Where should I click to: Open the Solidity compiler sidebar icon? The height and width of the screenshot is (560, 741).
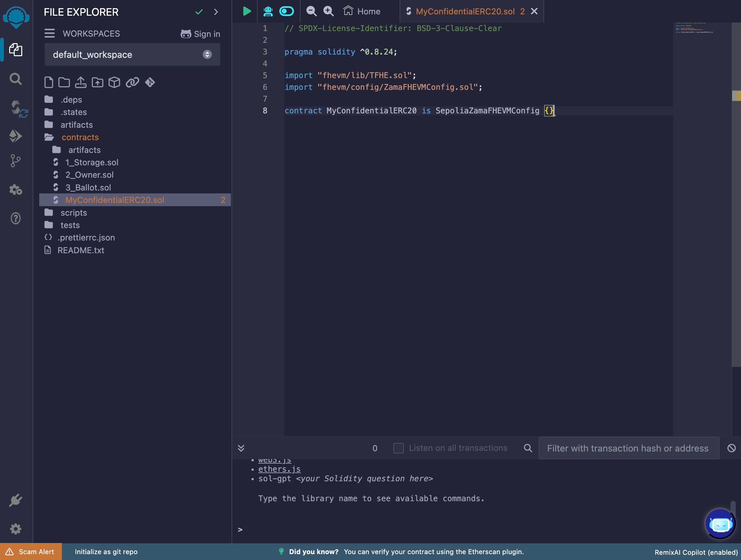[16, 108]
